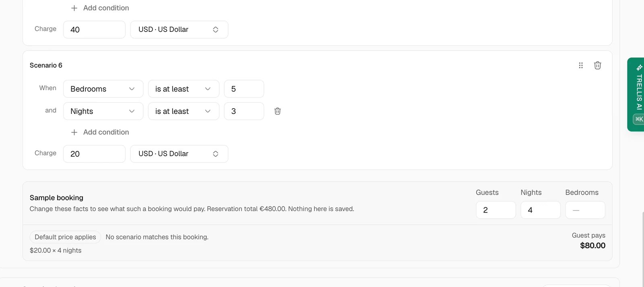The height and width of the screenshot is (287, 644).
Task: Click the charge field containing 40
Action: point(94,29)
